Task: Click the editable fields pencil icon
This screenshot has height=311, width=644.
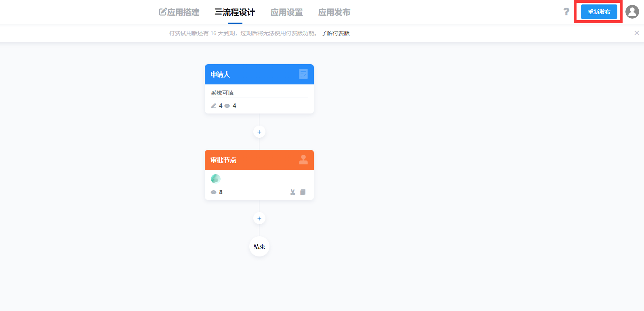Action: coord(214,106)
